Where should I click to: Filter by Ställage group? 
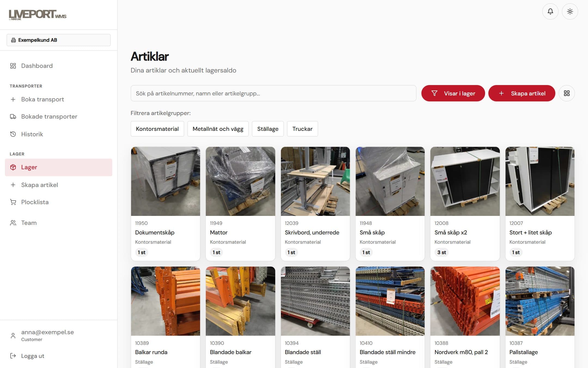tap(268, 129)
